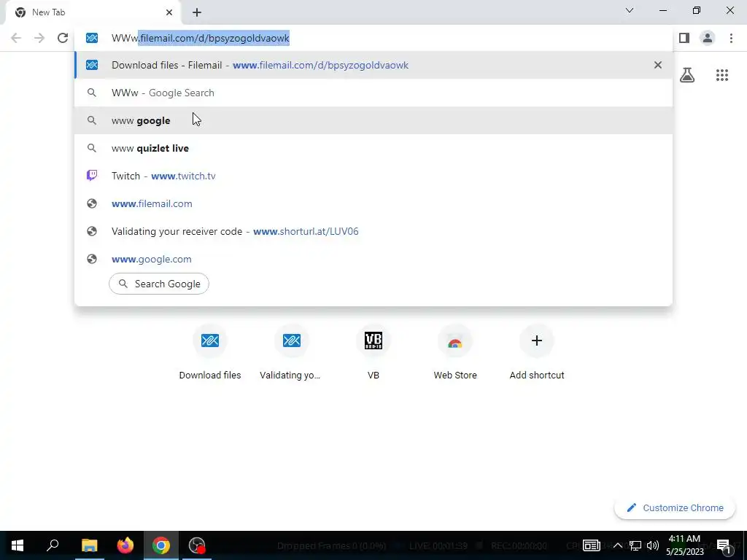The height and width of the screenshot is (560, 747).
Task: Open Twitch www.twitch.tv suggestion
Action: pyautogui.click(x=373, y=176)
